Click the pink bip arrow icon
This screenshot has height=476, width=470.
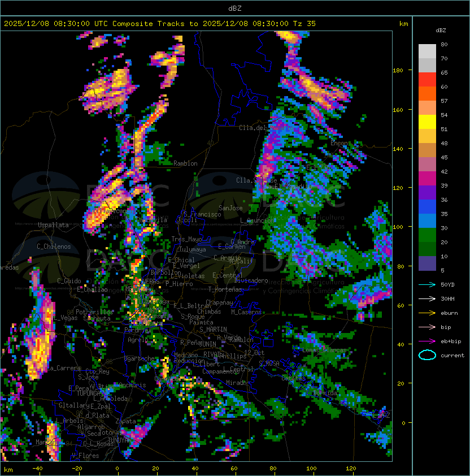pyautogui.click(x=427, y=327)
